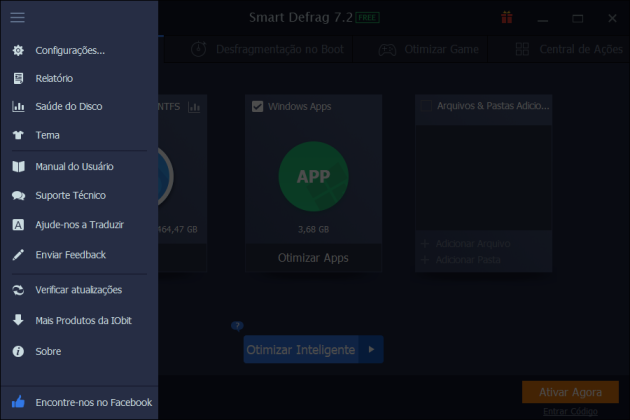Click plus icon beside Adicionar Arquivo
Viewport: 630px width, 420px height.
click(425, 244)
